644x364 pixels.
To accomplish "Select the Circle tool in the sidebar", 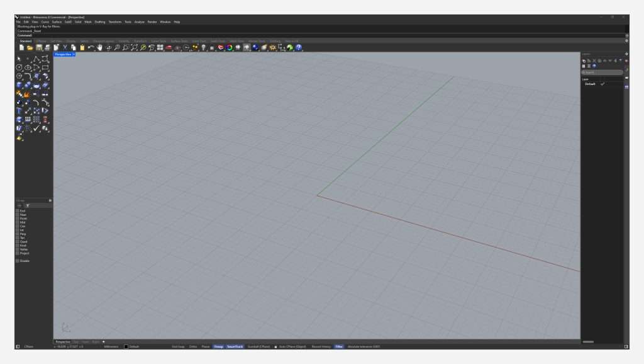I will click(19, 67).
